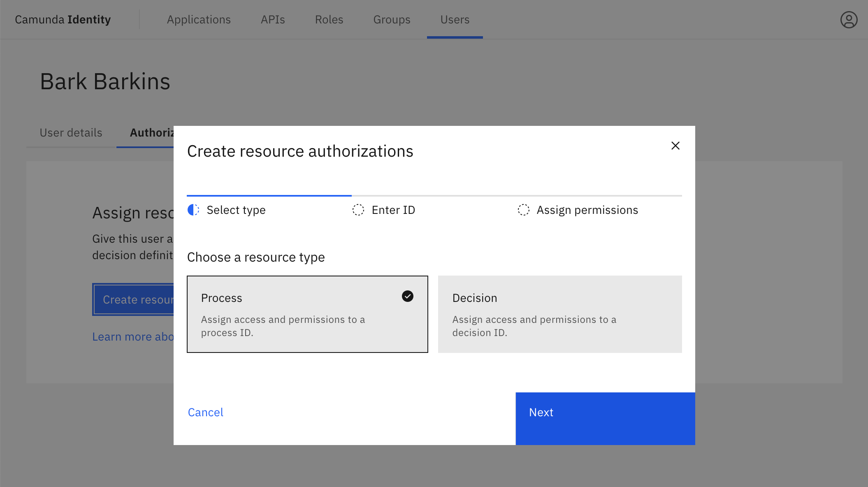Switch to the Users navigation tab

pos(455,19)
